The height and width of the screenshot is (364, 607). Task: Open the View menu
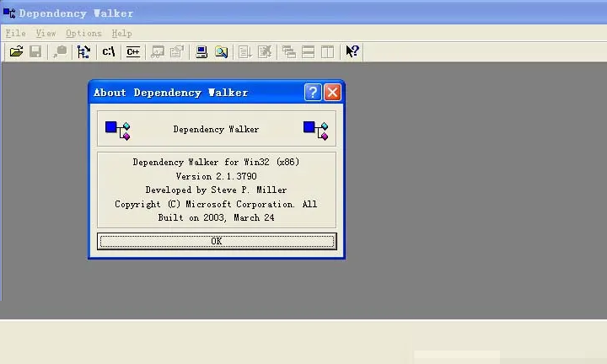pyautogui.click(x=46, y=33)
